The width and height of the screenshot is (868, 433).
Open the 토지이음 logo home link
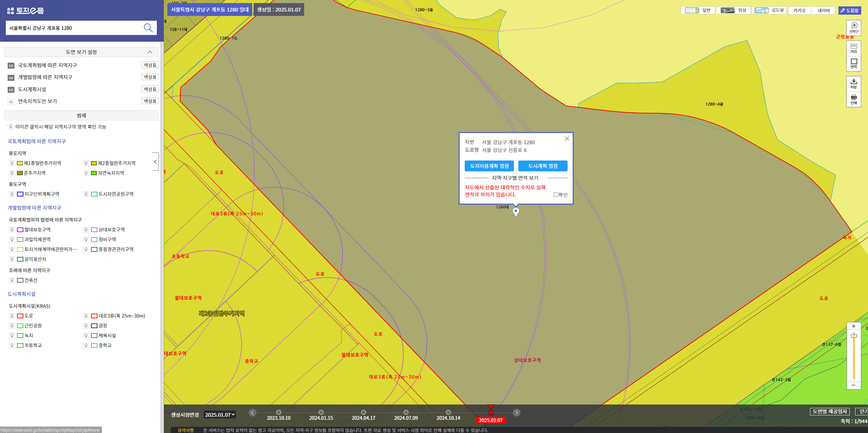(25, 11)
